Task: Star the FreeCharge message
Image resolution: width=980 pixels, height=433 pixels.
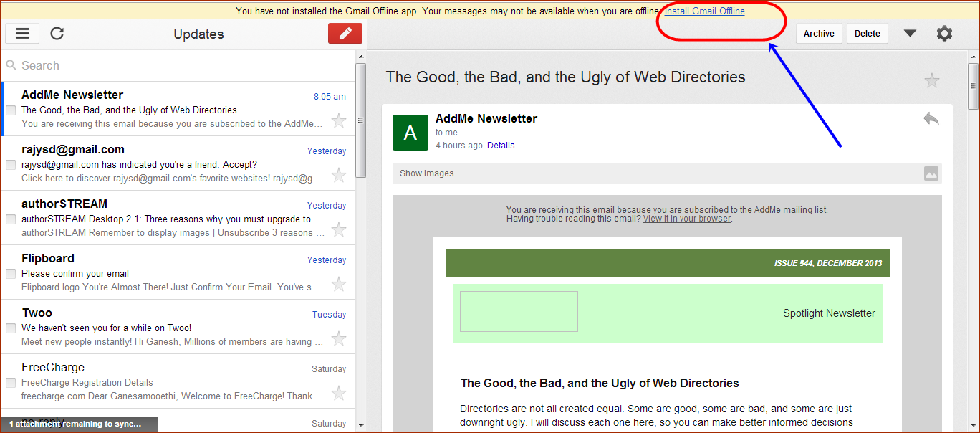Action: 339,393
